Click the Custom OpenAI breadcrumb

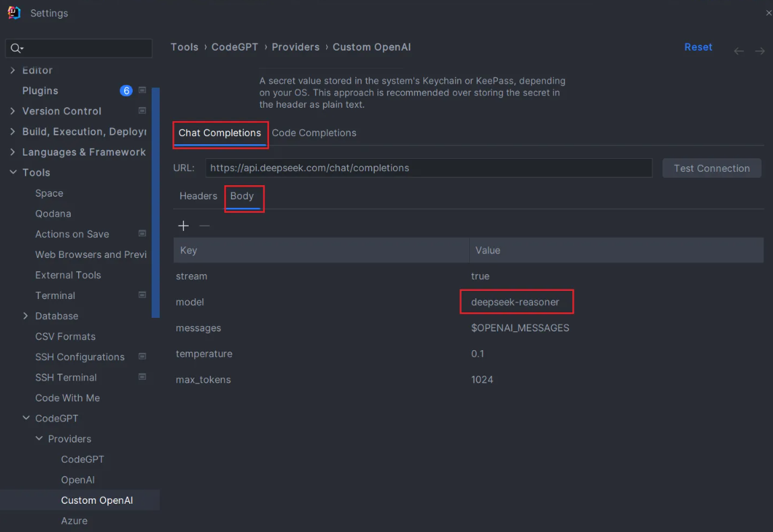372,47
